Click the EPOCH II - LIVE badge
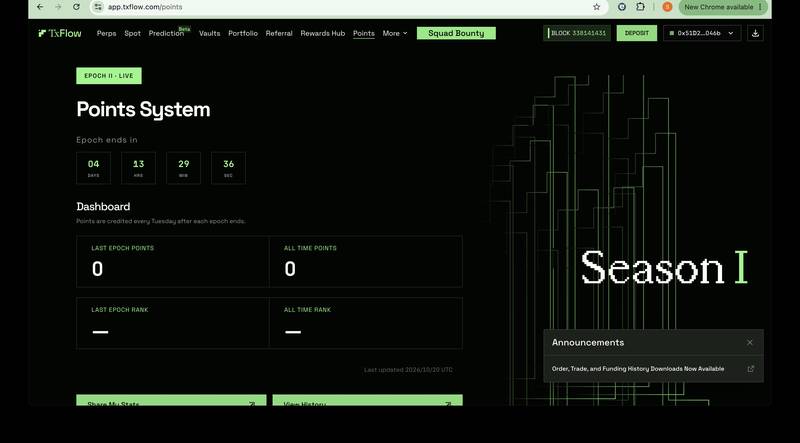This screenshot has height=443, width=800. click(109, 76)
